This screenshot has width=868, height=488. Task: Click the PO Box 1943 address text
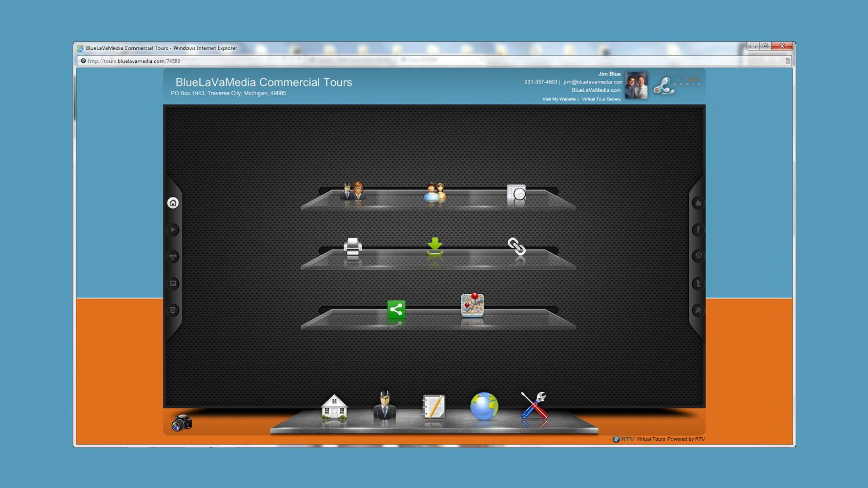click(228, 93)
